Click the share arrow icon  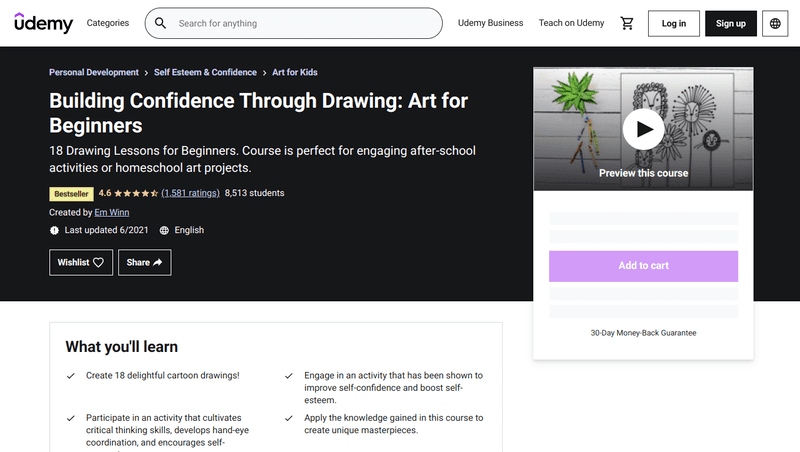[158, 262]
